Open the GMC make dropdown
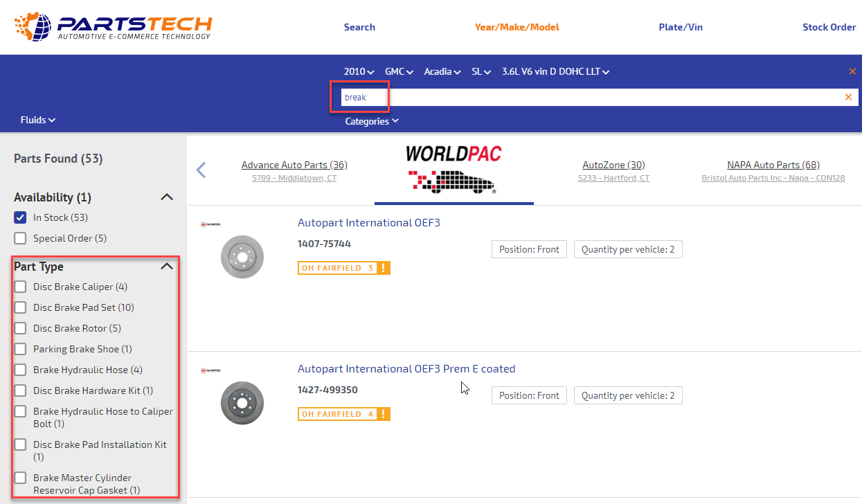The width and height of the screenshot is (862, 504). 399,71
